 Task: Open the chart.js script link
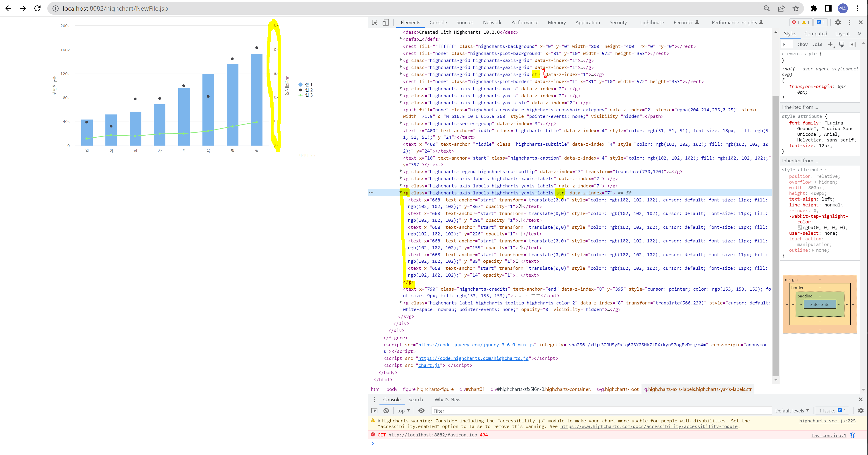(x=429, y=365)
